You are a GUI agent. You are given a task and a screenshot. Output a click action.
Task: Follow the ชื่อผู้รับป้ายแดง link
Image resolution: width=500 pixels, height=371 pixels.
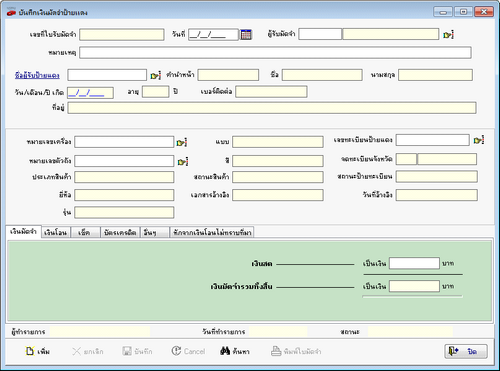(x=37, y=75)
